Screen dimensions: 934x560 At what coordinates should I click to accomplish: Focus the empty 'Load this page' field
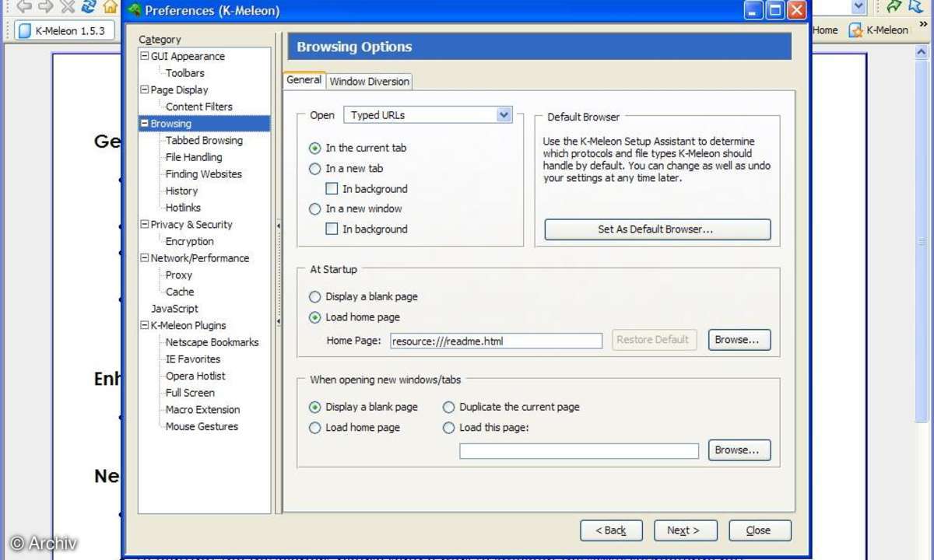(x=579, y=451)
